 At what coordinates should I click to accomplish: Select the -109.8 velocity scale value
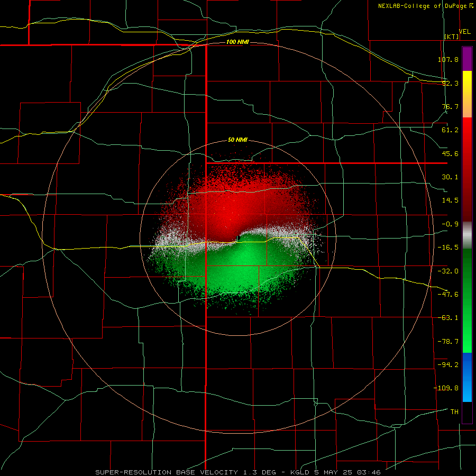pyautogui.click(x=446, y=388)
